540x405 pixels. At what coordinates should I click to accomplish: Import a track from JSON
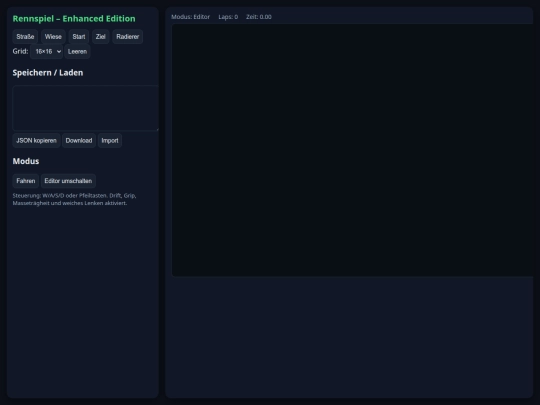pyautogui.click(x=110, y=141)
